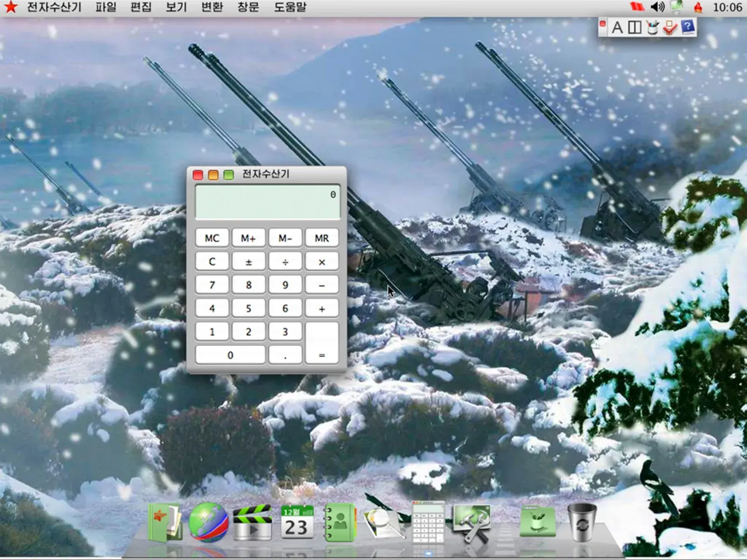Expand the 변환 menu in menu bar
Viewport: 747px width, 560px height.
(212, 7)
